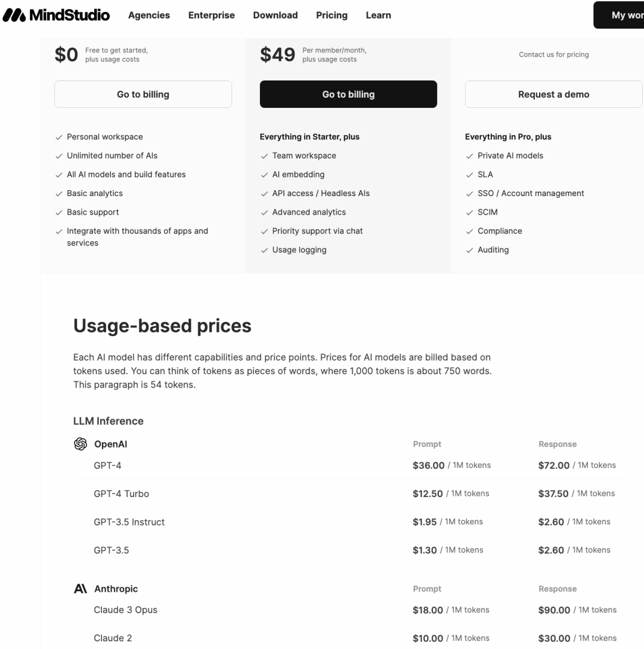Open the Learn menu item
Image resolution: width=644 pixels, height=649 pixels.
pos(379,15)
